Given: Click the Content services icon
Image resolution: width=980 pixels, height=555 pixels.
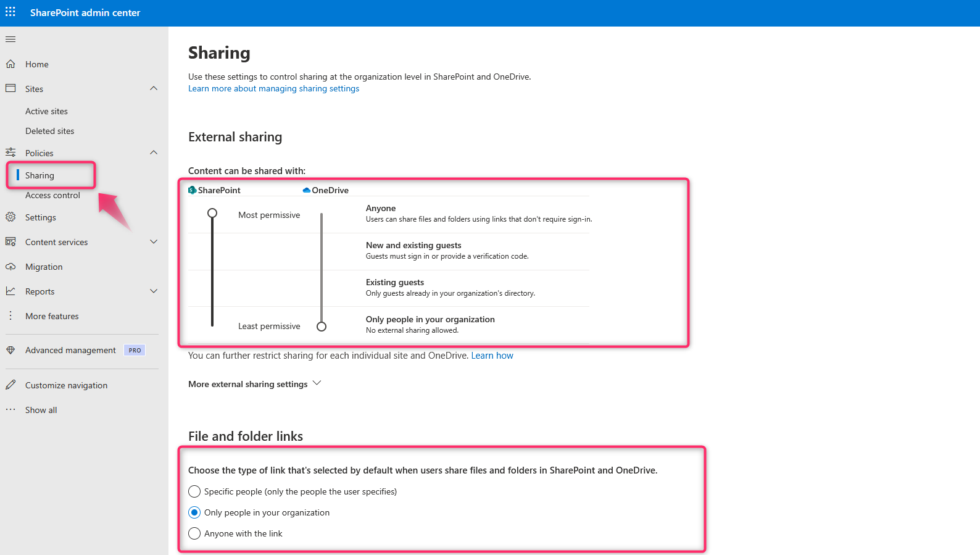Looking at the screenshot, I should [10, 241].
